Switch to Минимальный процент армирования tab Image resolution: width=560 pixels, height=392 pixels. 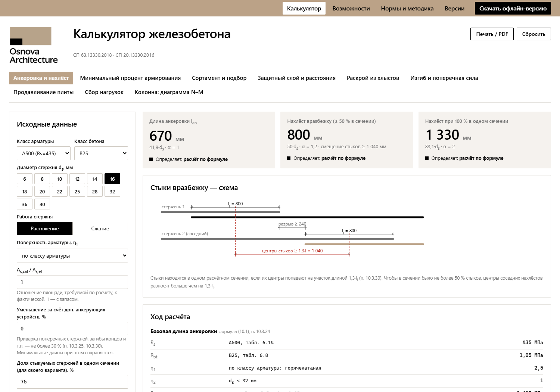(130, 78)
